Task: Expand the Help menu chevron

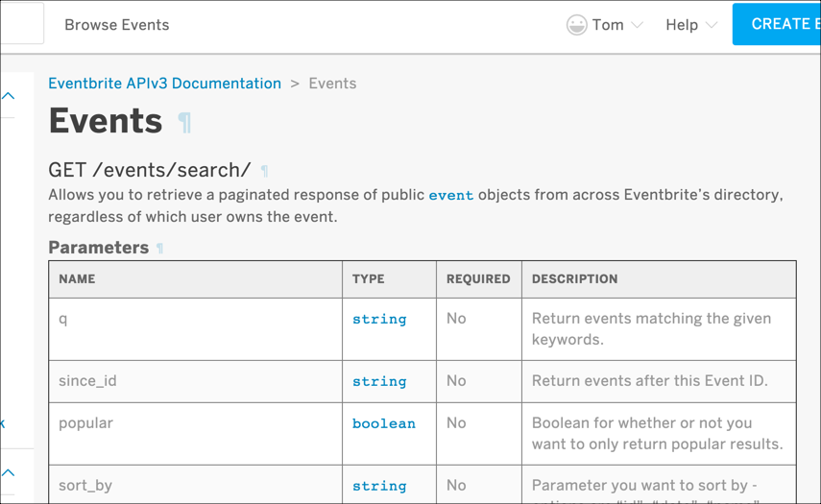Action: (712, 25)
